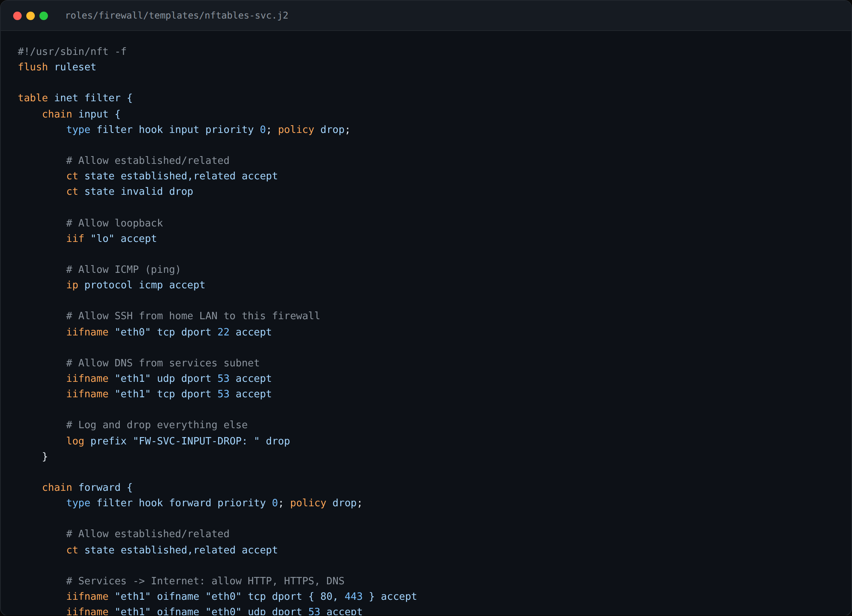Click the 'ct state invalid drop' line
Viewport: 852px width, 616px height.
(x=130, y=192)
